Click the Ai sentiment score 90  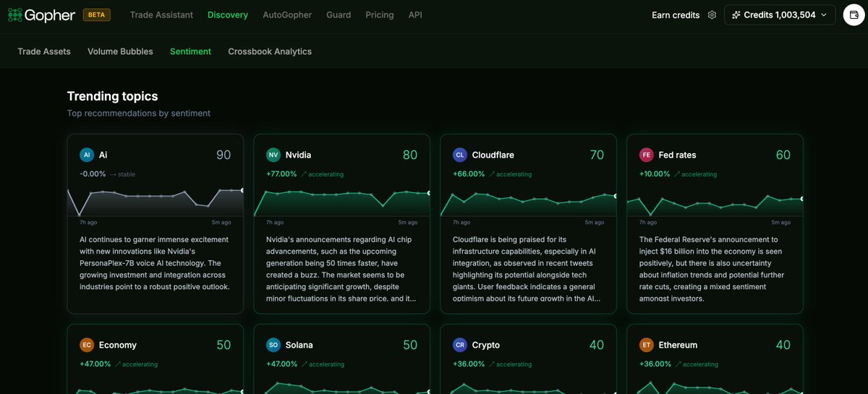coord(224,155)
